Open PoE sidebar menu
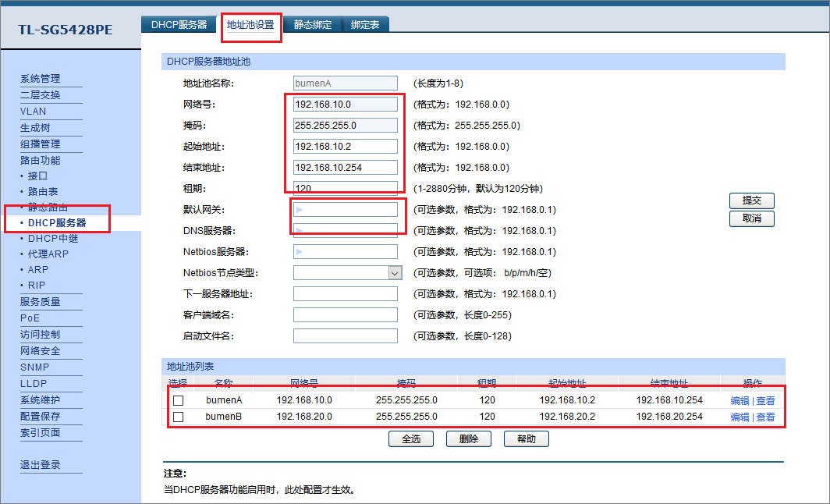 coord(30,318)
